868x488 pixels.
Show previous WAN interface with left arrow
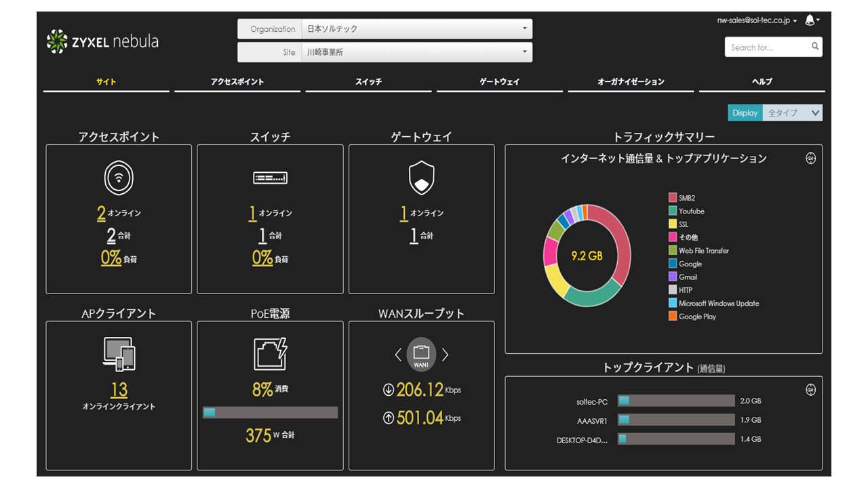[398, 354]
